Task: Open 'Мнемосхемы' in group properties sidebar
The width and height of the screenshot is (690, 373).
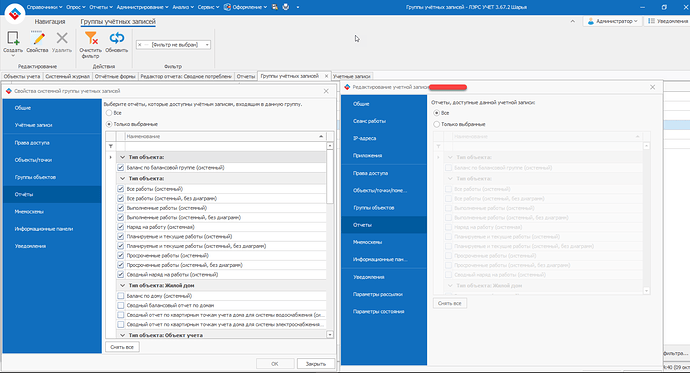Action: (52, 212)
